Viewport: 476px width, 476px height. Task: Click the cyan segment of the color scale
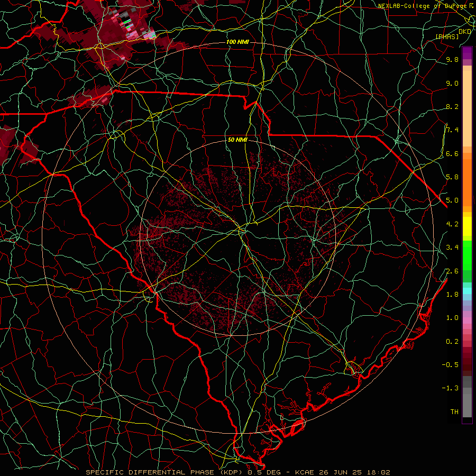tap(467, 291)
